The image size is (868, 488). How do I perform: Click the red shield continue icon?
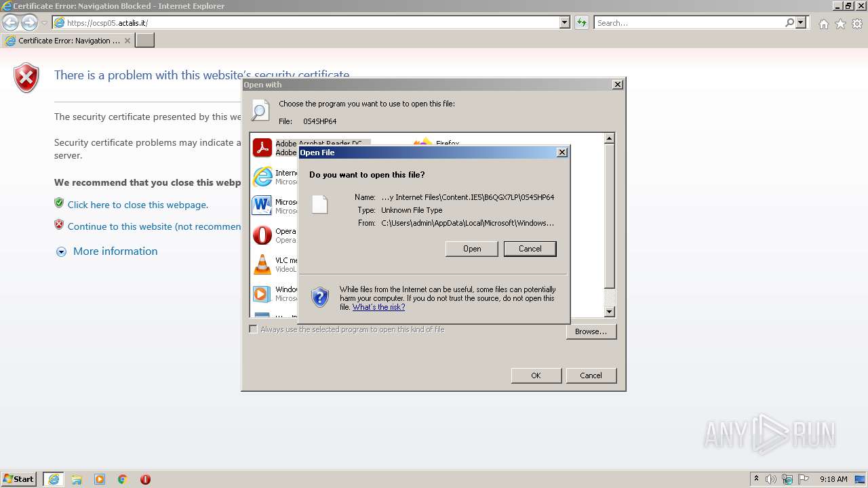point(59,225)
